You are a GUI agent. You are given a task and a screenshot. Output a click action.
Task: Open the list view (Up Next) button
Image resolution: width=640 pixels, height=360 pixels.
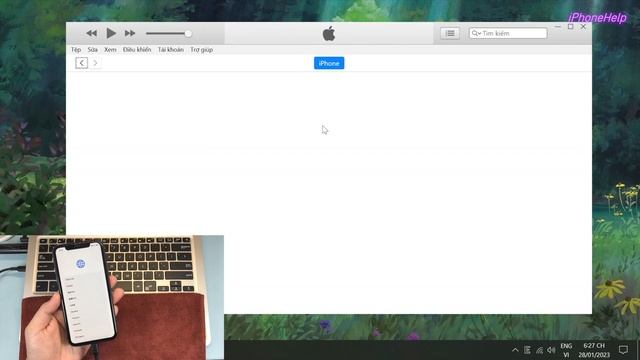click(x=450, y=33)
